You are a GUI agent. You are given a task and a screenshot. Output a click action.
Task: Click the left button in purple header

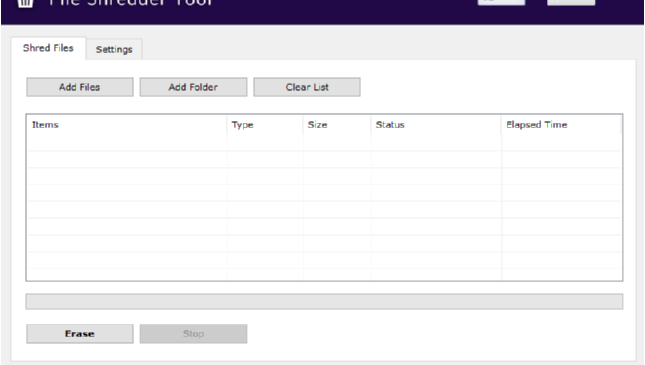click(x=501, y=2)
